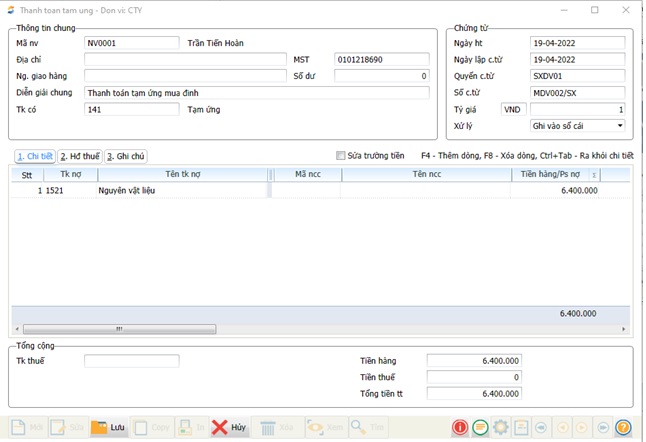Click the calculator icon in bottom toolbar
The height and width of the screenshot is (442, 646).
(x=520, y=428)
